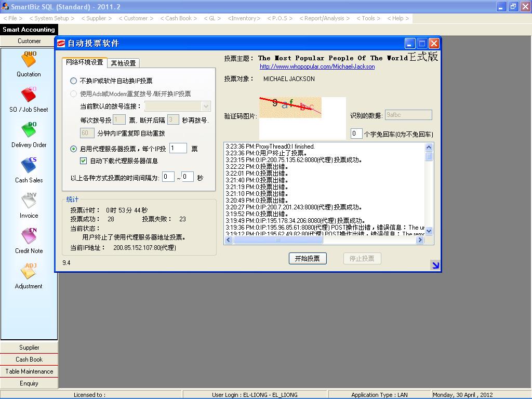532x399 pixels.
Task: Click the blue arrow icon in dialog corner
Action: pyautogui.click(x=435, y=265)
